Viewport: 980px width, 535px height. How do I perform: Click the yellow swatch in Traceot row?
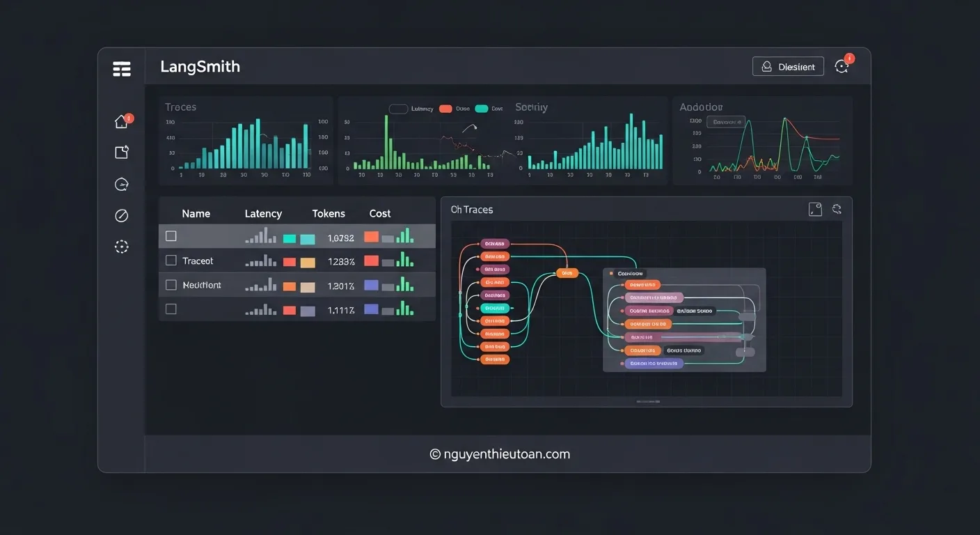(308, 263)
